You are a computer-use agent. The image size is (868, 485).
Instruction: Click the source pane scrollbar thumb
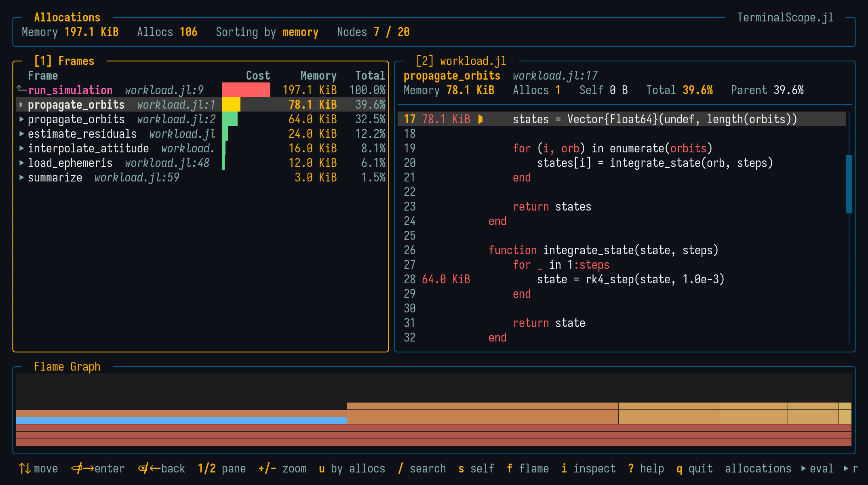tap(849, 184)
